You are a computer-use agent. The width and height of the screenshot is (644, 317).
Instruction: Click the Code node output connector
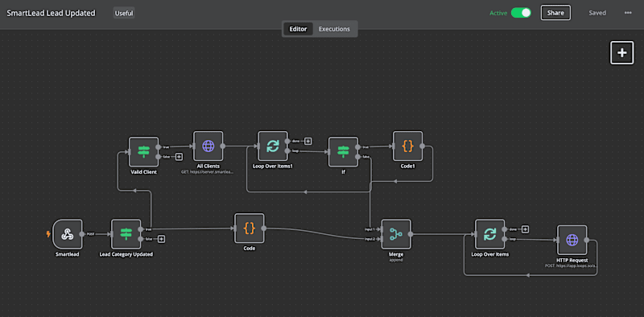(x=264, y=228)
